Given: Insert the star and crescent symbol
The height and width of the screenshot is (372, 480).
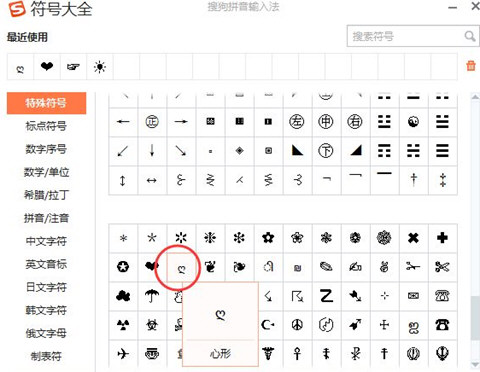Looking at the screenshot, I should pyautogui.click(x=268, y=325).
